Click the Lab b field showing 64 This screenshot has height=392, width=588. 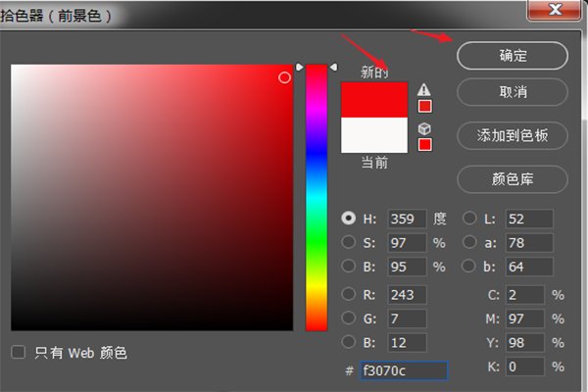(x=529, y=267)
